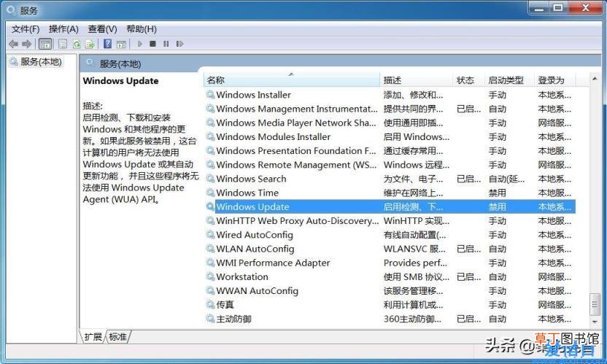
Task: Click description 360主动防御...
Action: click(x=412, y=319)
